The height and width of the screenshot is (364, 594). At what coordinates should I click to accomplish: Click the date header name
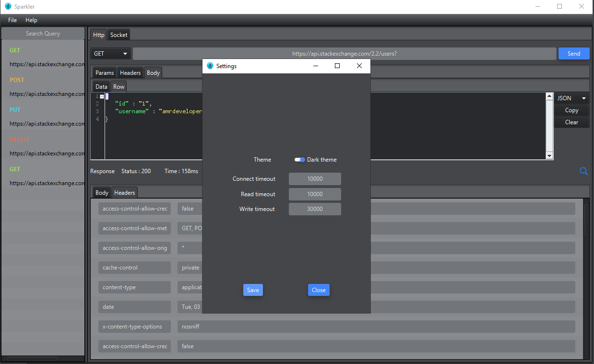coord(134,307)
